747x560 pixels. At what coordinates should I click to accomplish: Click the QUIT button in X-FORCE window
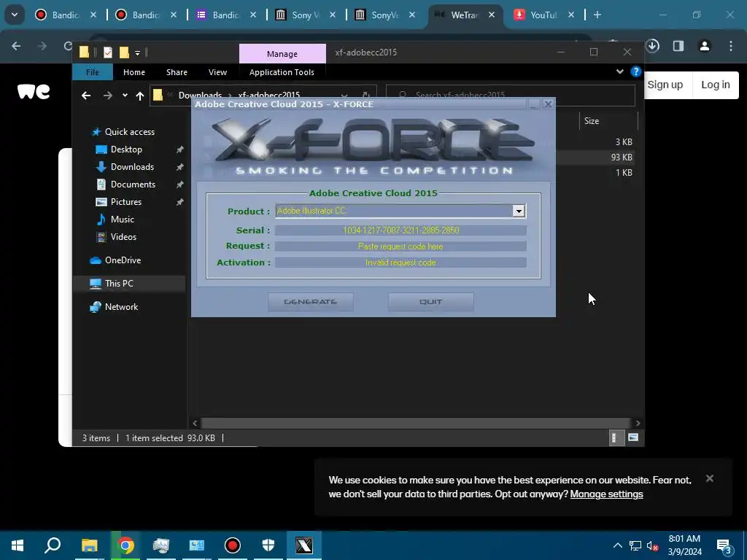430,302
